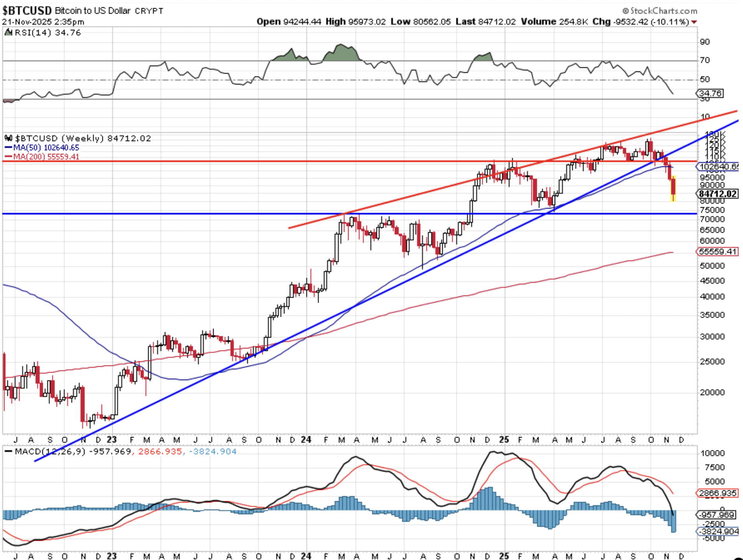Click the 25 year label under the MACD panel
The width and height of the screenshot is (743, 560).
pos(504,556)
